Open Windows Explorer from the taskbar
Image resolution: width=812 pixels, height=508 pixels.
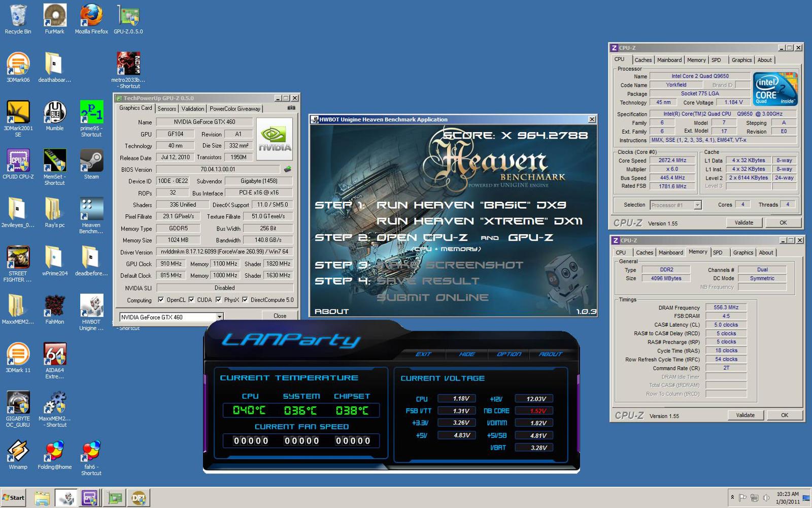42,498
